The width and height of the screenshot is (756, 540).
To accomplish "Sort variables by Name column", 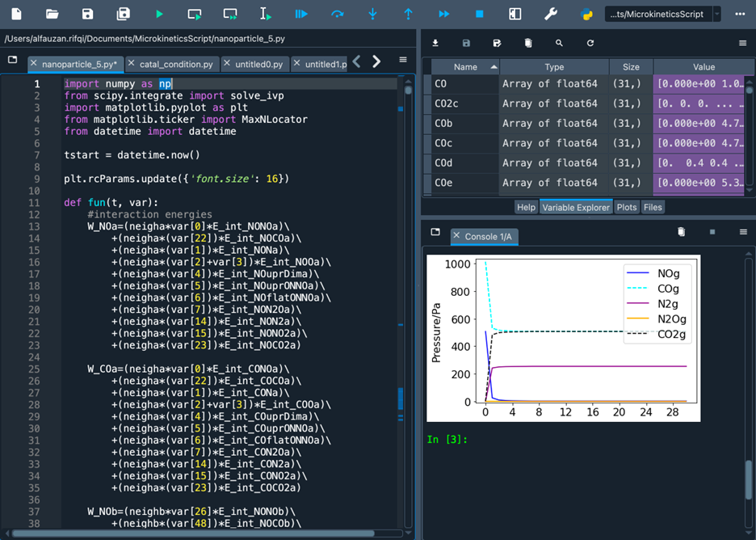I will 465,67.
